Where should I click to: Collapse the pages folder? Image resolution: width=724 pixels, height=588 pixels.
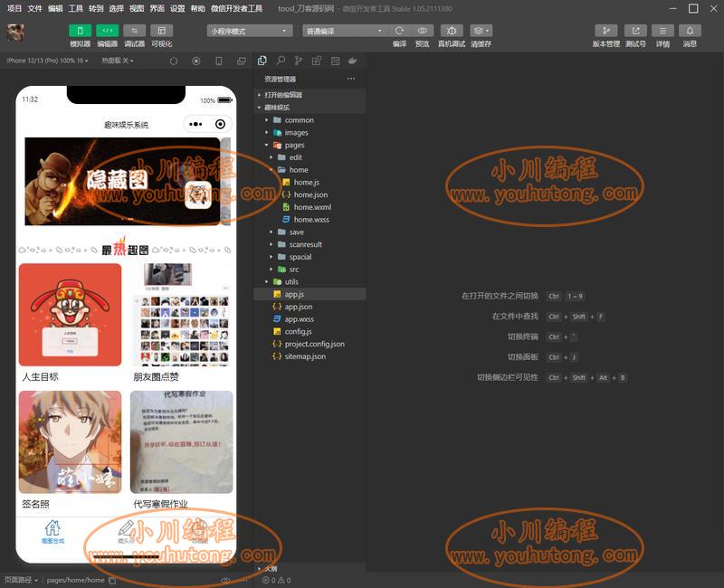click(x=310, y=145)
